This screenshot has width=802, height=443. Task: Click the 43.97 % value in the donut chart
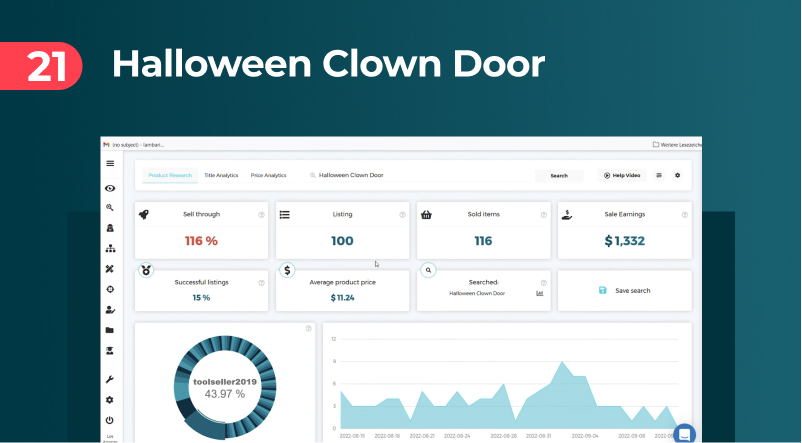[225, 394]
